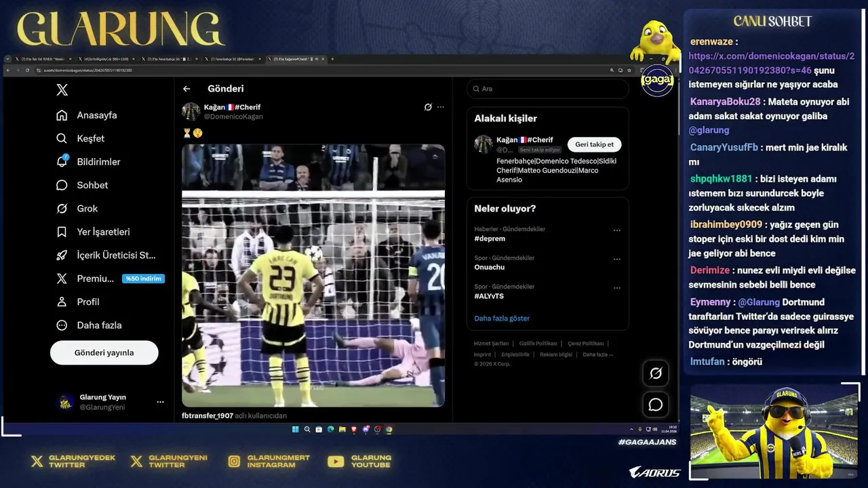This screenshot has height=488, width=868.
Task: Switch to the first X'te Tek Yol FENER tab
Action: click(43, 59)
